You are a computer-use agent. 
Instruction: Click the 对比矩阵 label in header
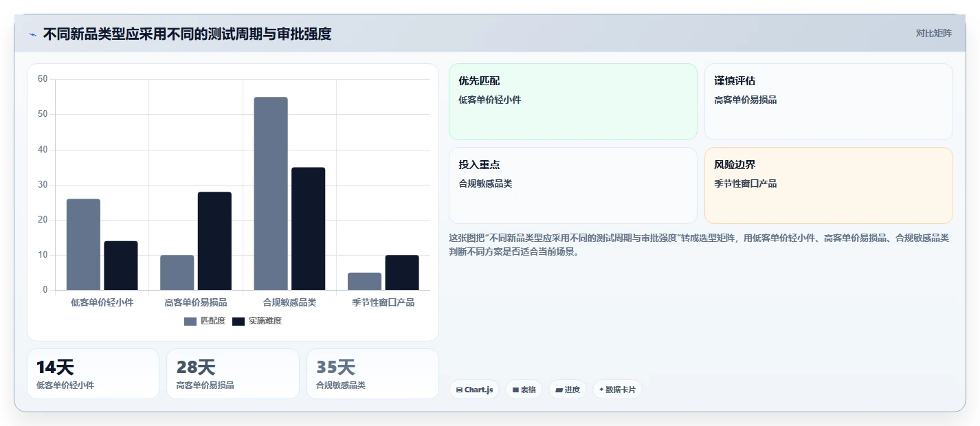(x=933, y=34)
